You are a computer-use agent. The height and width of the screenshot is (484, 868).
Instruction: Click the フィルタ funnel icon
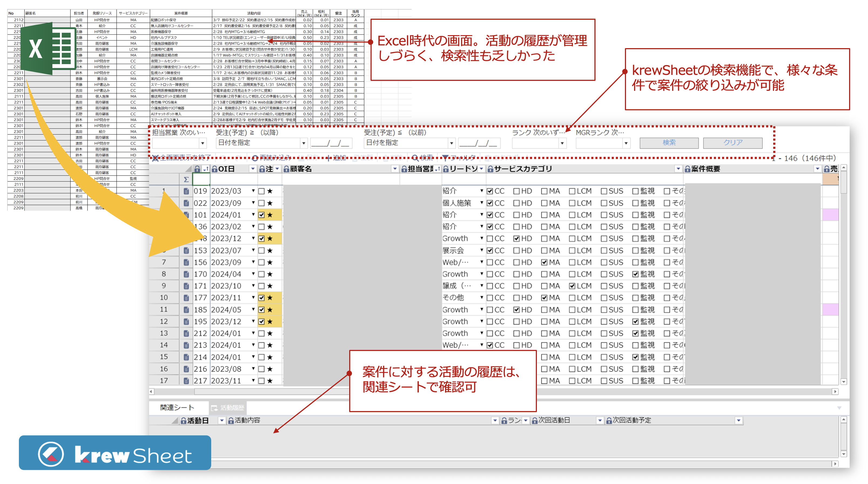pyautogui.click(x=445, y=158)
